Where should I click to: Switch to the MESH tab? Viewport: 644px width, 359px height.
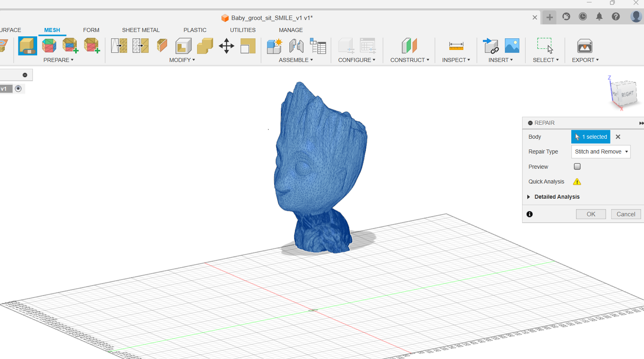point(52,30)
